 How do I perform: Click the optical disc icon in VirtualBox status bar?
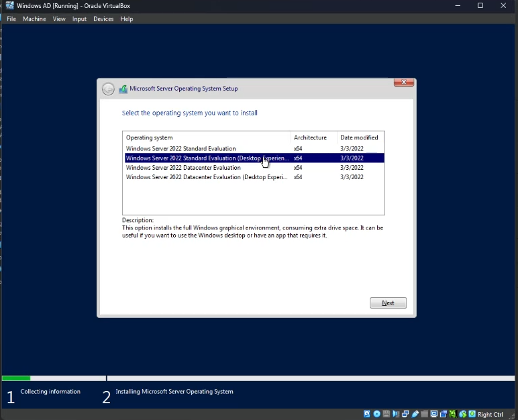(376, 414)
